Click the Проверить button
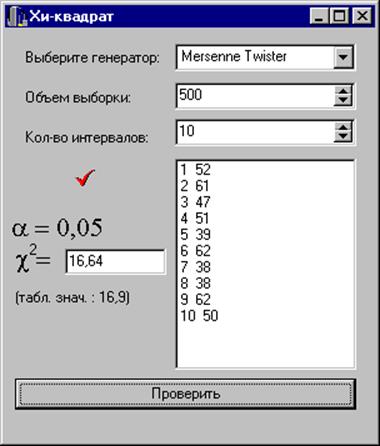This screenshot has height=446, width=380. click(186, 394)
